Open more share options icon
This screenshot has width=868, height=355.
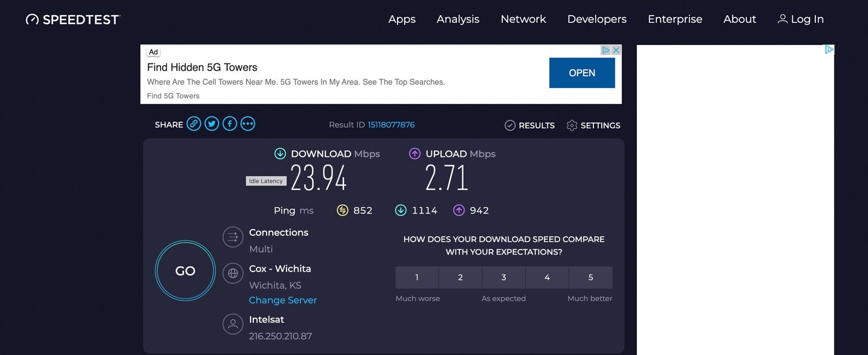(247, 124)
